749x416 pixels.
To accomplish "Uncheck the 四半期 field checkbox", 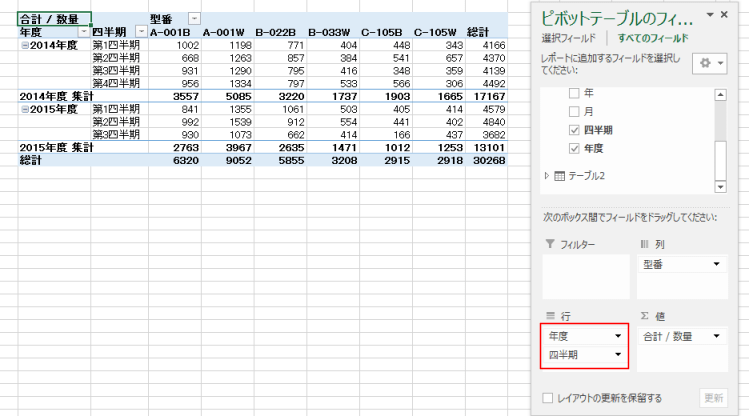I will coord(573,130).
